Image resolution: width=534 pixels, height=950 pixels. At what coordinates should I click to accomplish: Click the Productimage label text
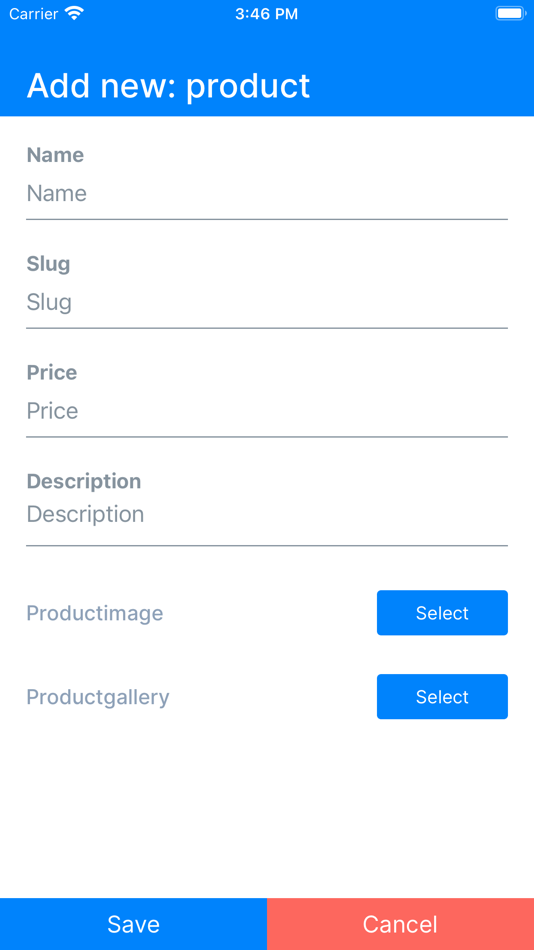coord(95,613)
